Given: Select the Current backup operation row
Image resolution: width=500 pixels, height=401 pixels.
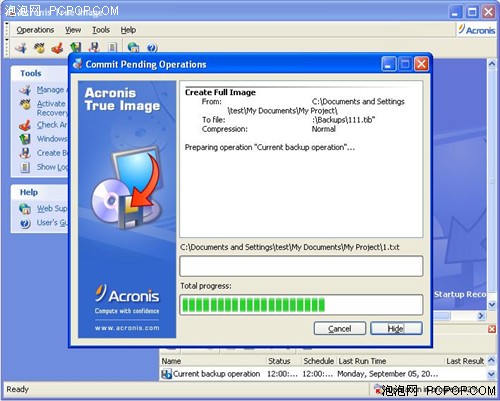Looking at the screenshot, I should pyautogui.click(x=323, y=374).
